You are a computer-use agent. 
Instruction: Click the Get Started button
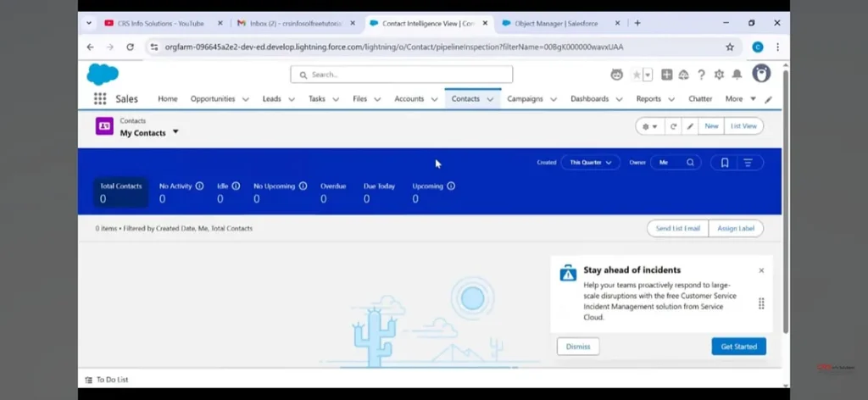738,347
